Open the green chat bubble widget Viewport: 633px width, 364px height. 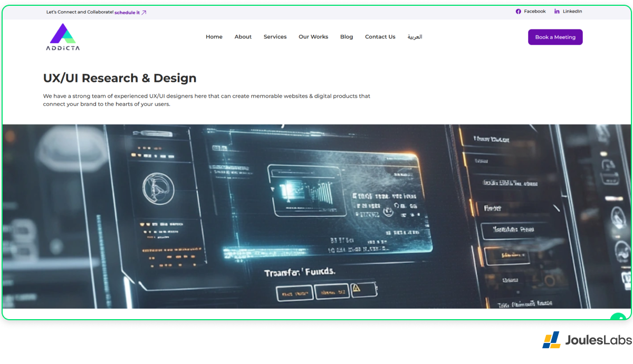coord(618,318)
